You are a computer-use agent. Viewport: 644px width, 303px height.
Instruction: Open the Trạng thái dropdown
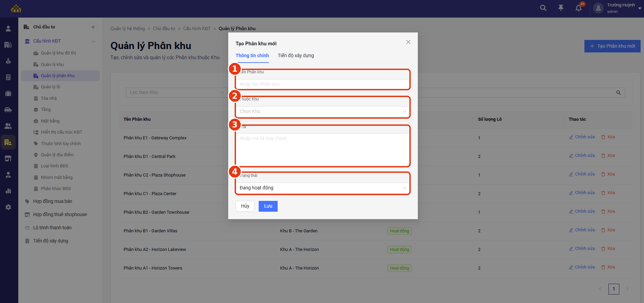click(x=323, y=188)
